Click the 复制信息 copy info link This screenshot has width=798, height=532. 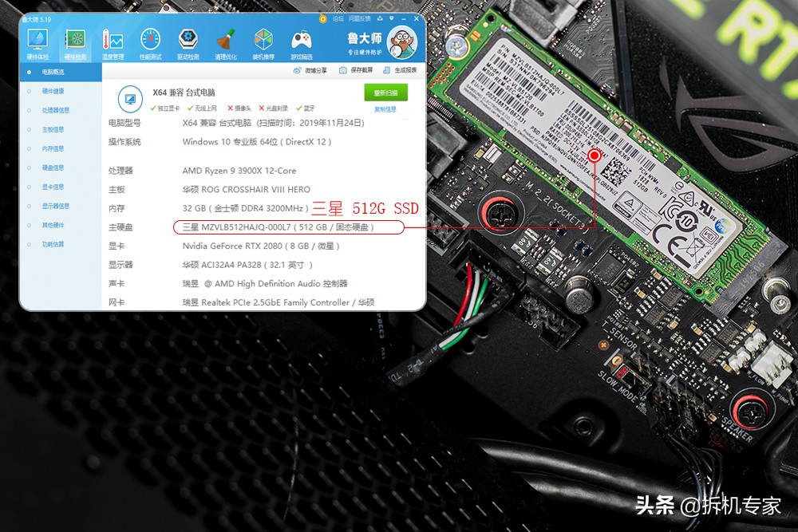[385, 108]
